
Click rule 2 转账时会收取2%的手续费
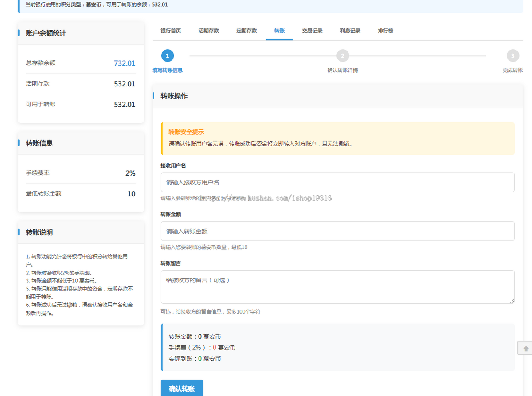[x=59, y=273]
